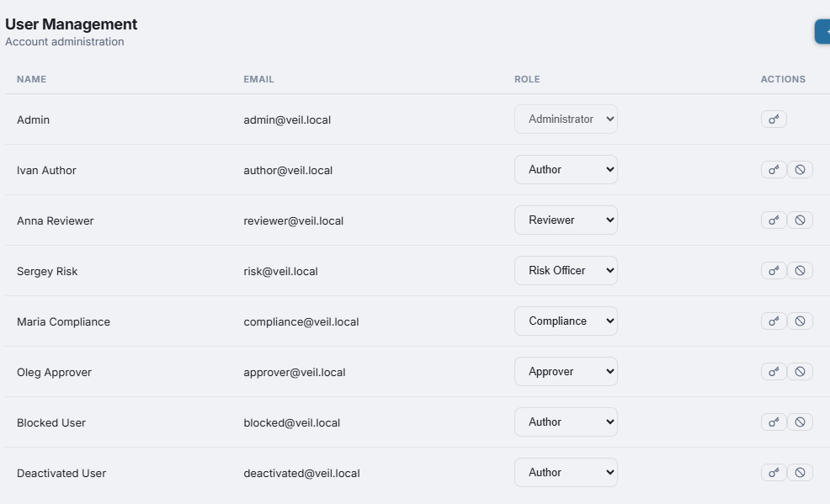
Task: Click key icon in Sergey Risk row
Action: pyautogui.click(x=774, y=271)
